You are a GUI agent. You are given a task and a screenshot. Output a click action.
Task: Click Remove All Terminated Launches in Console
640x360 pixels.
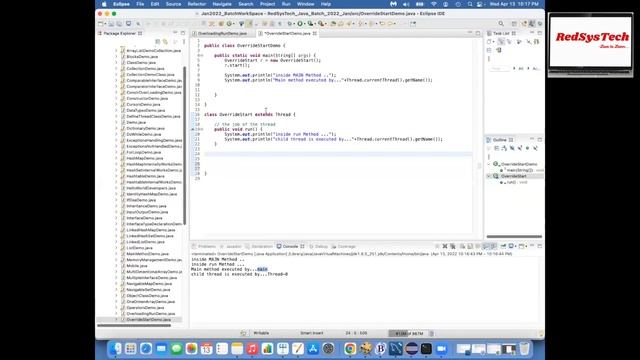coord(453,246)
